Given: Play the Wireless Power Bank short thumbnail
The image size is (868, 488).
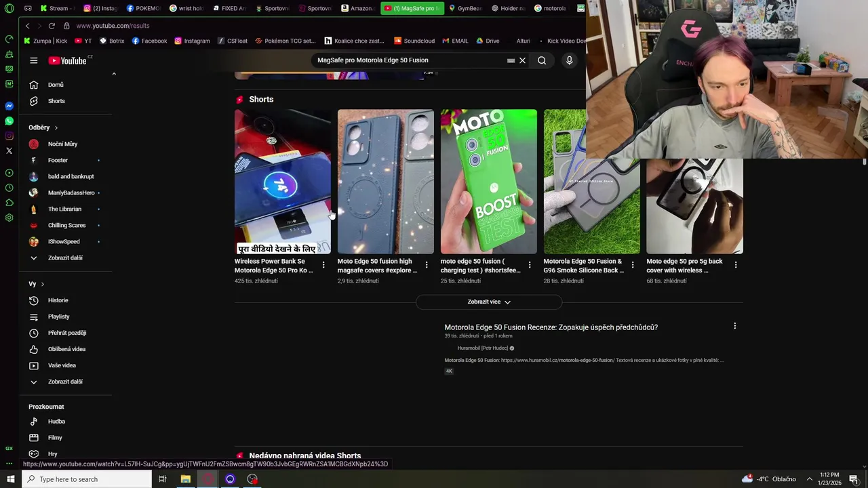Looking at the screenshot, I should (x=283, y=182).
